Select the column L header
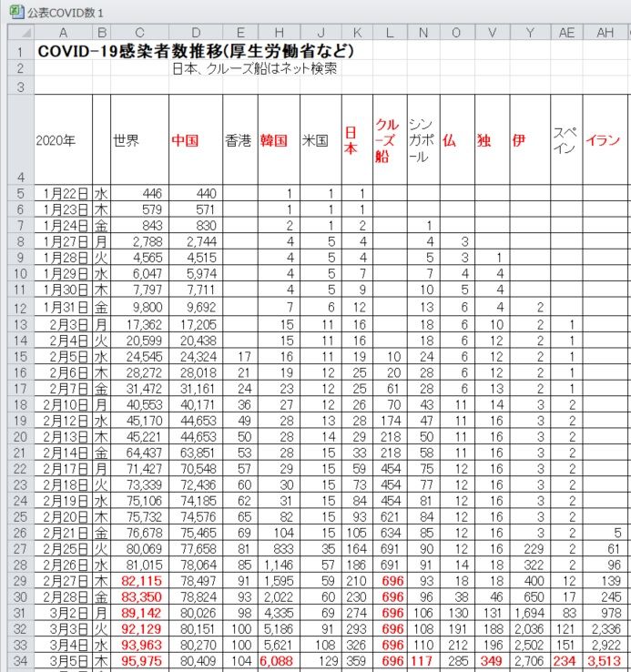 (389, 33)
